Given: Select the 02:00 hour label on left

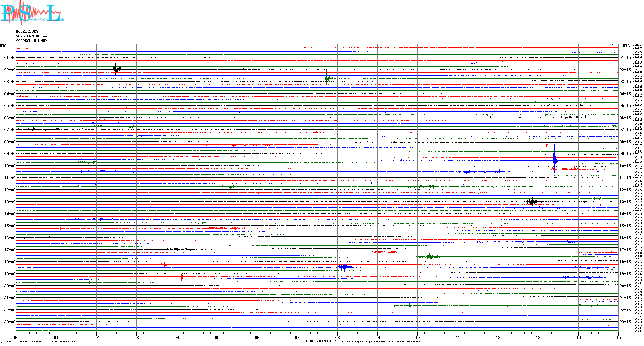Looking at the screenshot, I should pos(10,70).
